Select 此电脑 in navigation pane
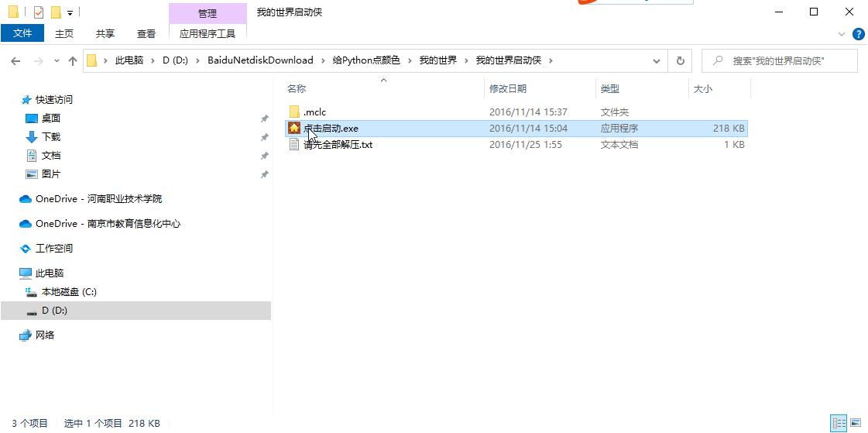The image size is (868, 433). (x=50, y=273)
